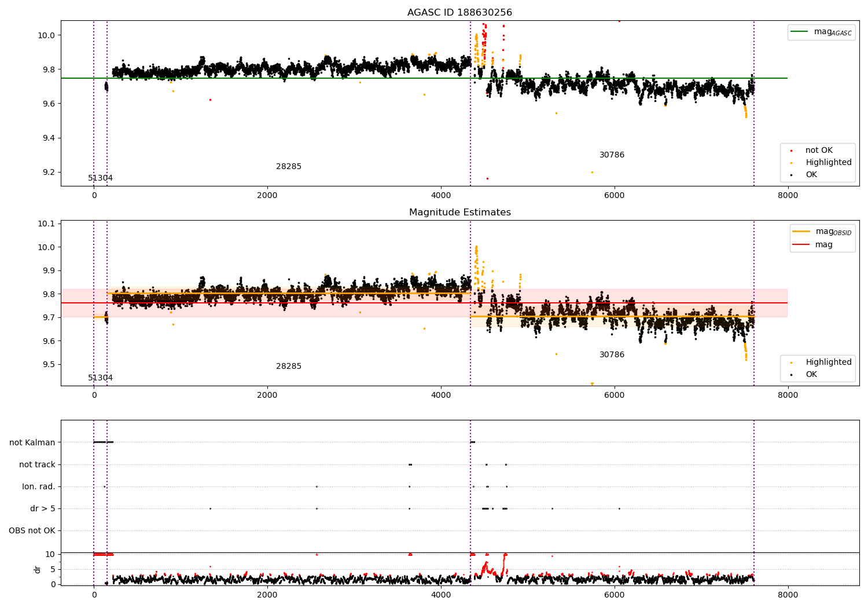Click x-tick '2000' under the top plot
This screenshot has height=608, width=868.
(267, 196)
